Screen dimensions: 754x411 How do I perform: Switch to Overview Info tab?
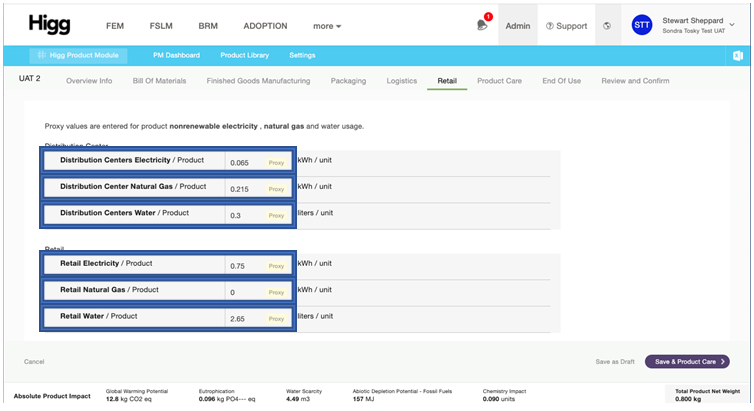pos(89,81)
